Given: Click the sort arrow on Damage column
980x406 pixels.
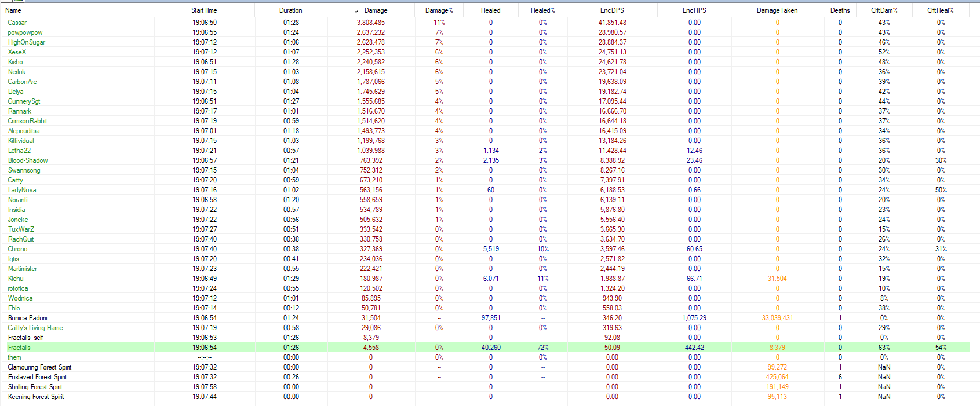Looking at the screenshot, I should coord(356,11).
